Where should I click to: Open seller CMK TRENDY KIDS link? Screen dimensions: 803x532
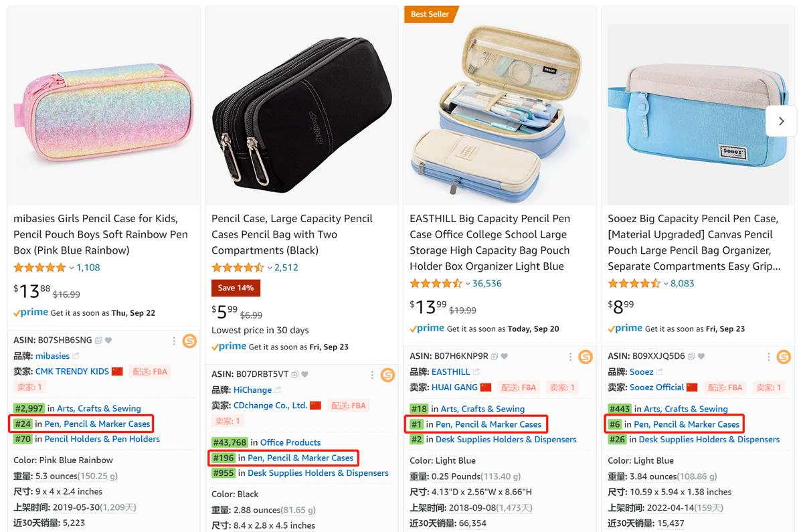click(72, 371)
